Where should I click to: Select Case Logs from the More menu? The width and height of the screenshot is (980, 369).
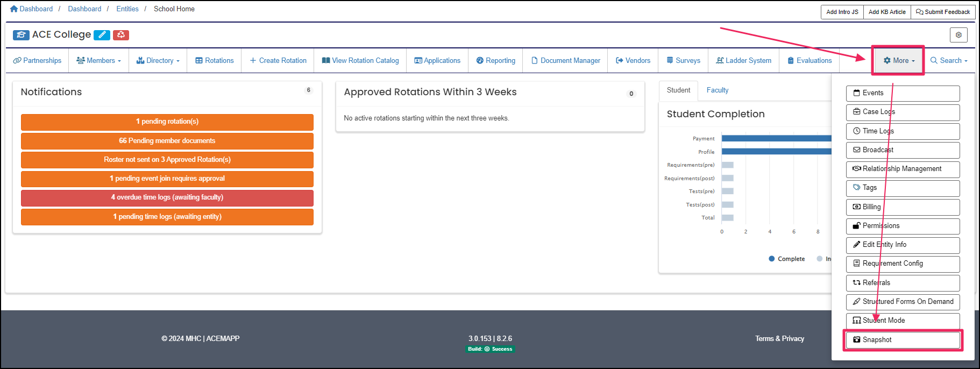903,112
